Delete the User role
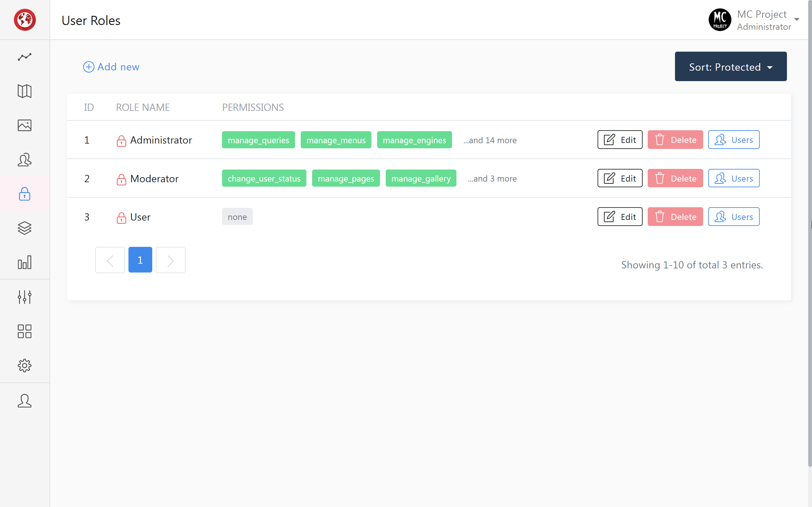Viewport: 812px width, 507px height. click(x=675, y=217)
